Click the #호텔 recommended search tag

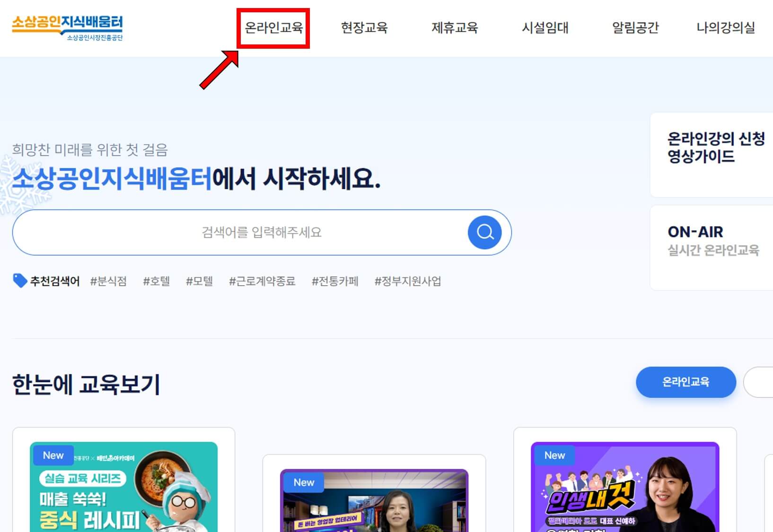pyautogui.click(x=157, y=281)
